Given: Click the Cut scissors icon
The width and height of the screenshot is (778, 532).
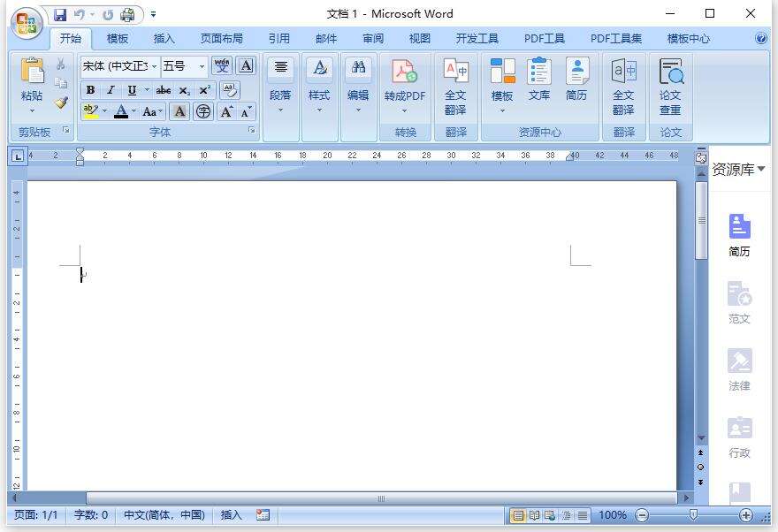Looking at the screenshot, I should [x=60, y=64].
